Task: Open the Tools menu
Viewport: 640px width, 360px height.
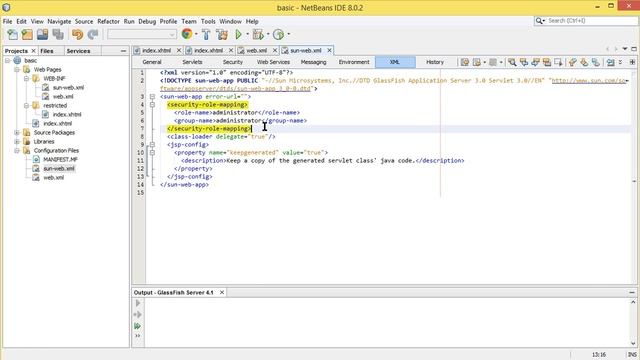Action: click(208, 21)
